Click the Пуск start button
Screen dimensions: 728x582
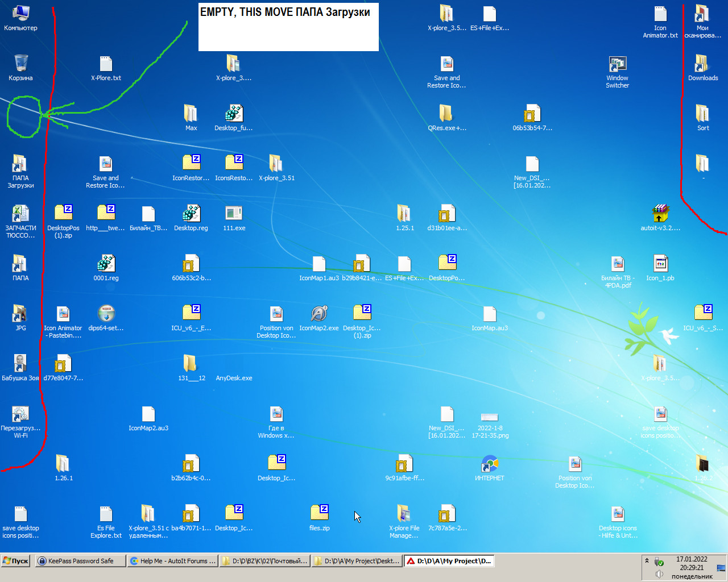point(15,561)
